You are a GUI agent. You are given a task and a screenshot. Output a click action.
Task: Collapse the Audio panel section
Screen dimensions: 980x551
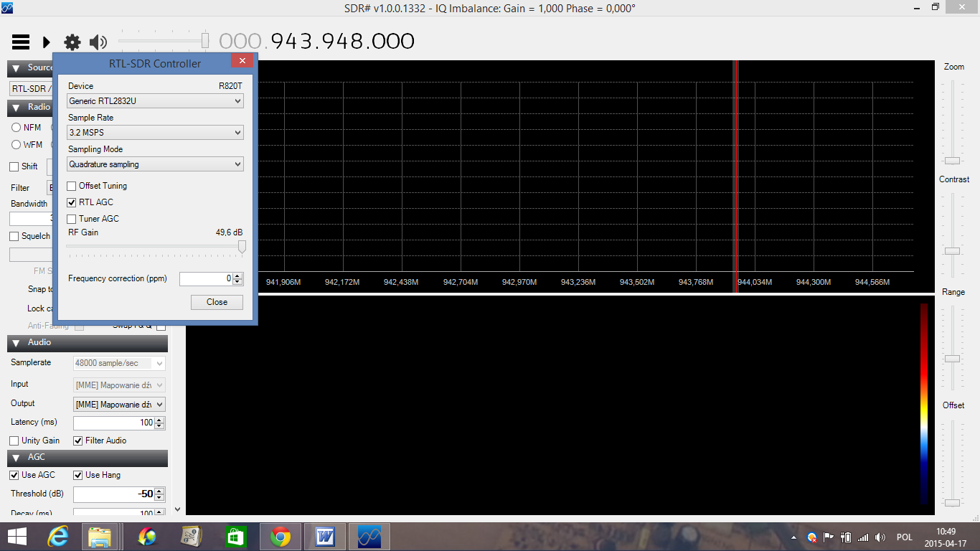(17, 343)
